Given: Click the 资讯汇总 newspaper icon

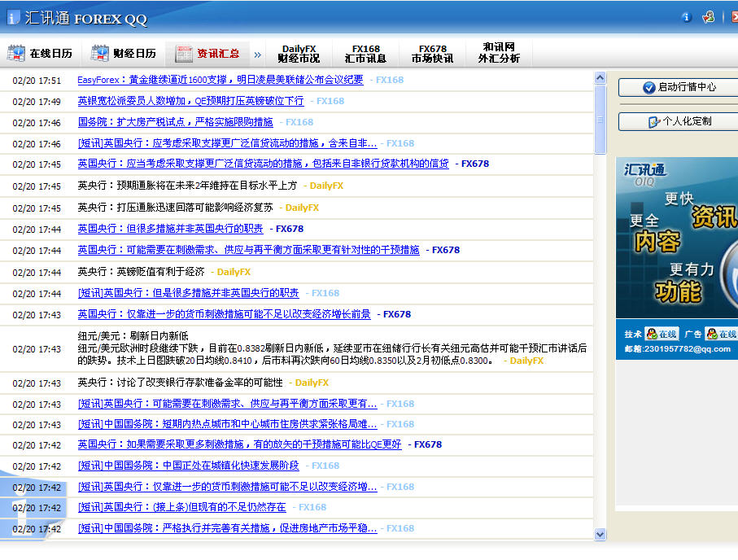Looking at the screenshot, I should [x=184, y=54].
